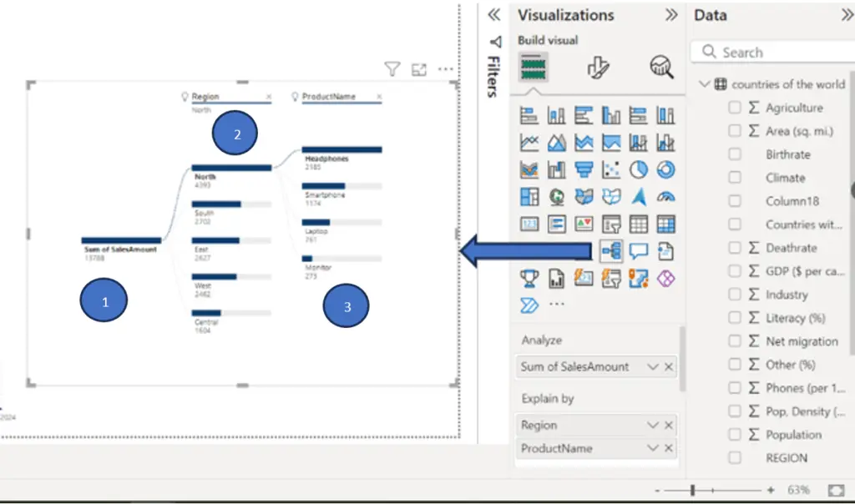Open the Region field dropdown chevron
Image resolution: width=855 pixels, height=504 pixels.
point(653,425)
